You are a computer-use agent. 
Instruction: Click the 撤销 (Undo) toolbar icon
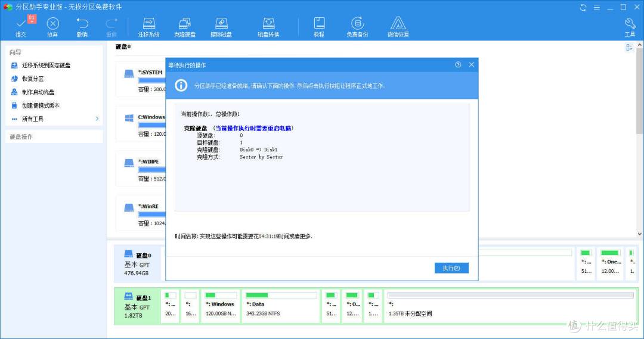point(82,26)
